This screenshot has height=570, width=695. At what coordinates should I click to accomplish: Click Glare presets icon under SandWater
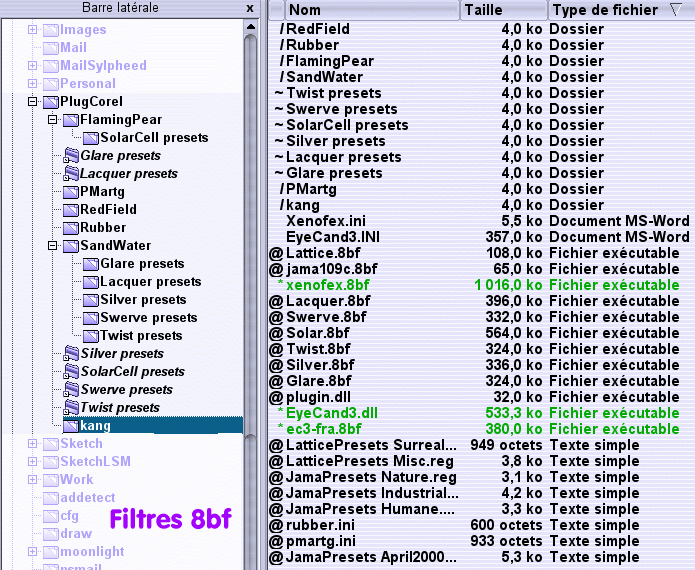point(91,264)
